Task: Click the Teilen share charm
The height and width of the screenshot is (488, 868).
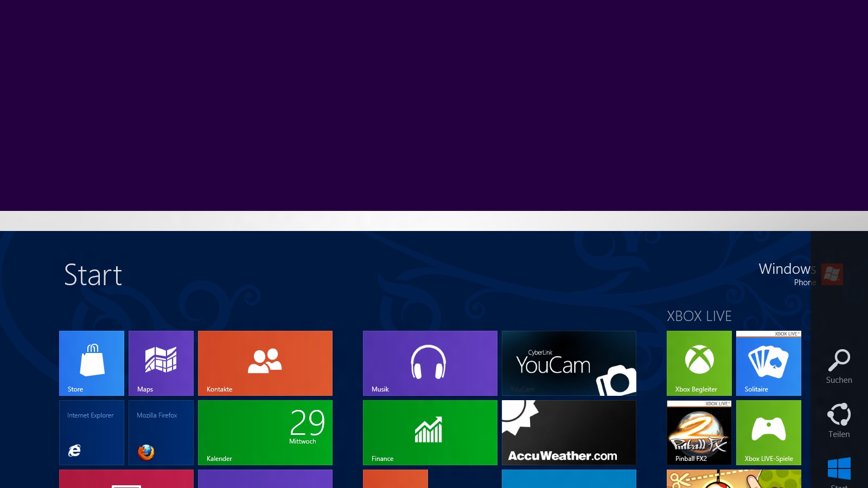Action: pyautogui.click(x=839, y=421)
